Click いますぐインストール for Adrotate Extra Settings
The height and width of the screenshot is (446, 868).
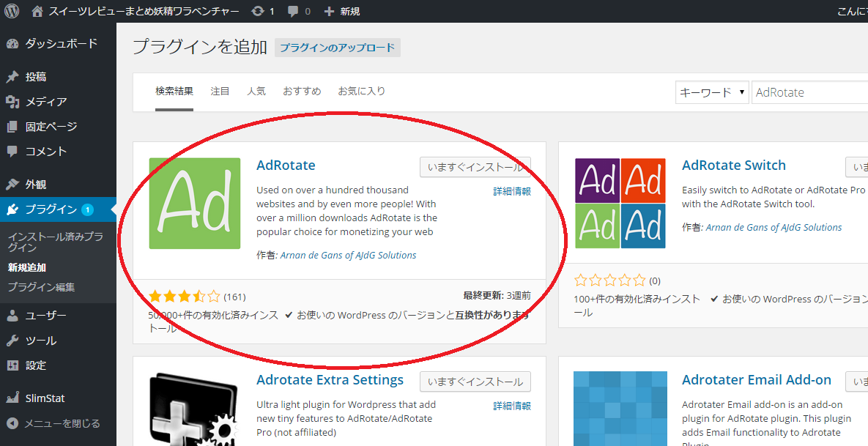[475, 382]
